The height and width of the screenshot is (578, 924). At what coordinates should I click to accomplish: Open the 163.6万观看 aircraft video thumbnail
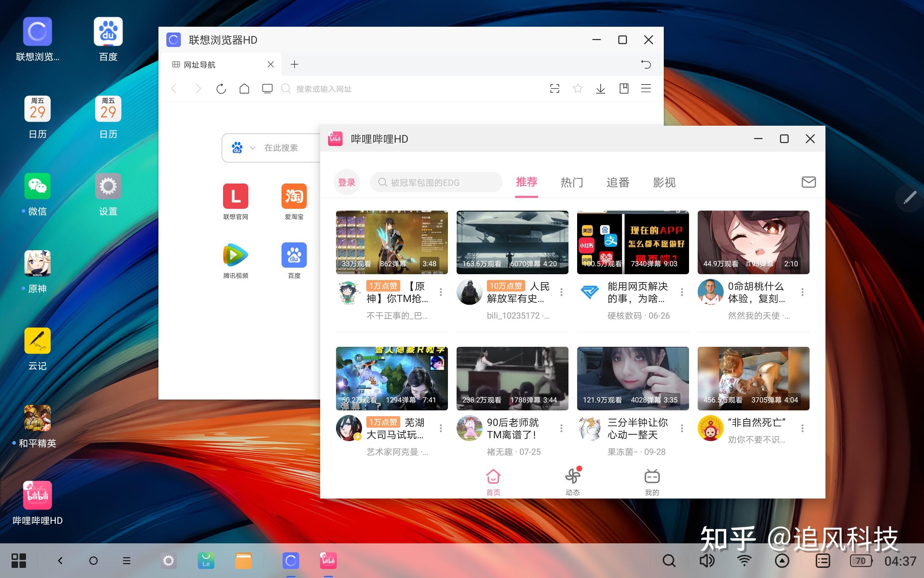coord(512,242)
